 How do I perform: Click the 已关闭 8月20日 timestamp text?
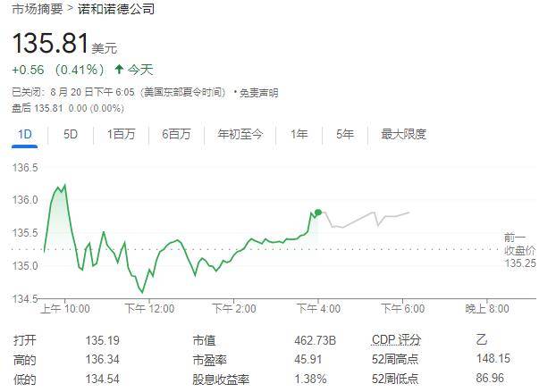click(x=118, y=93)
